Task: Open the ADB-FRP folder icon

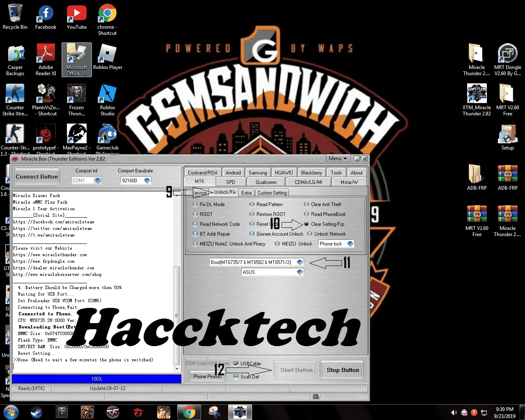Action: coord(477,178)
